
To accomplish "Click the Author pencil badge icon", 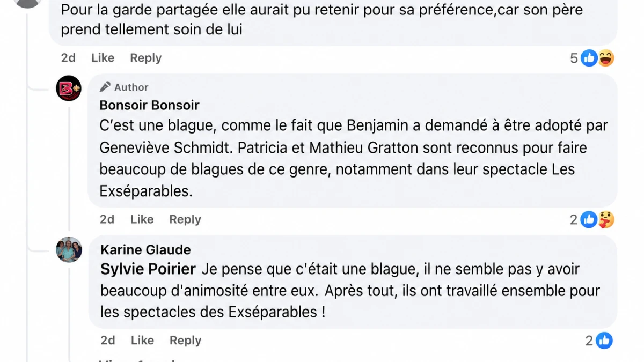I will tap(105, 87).
